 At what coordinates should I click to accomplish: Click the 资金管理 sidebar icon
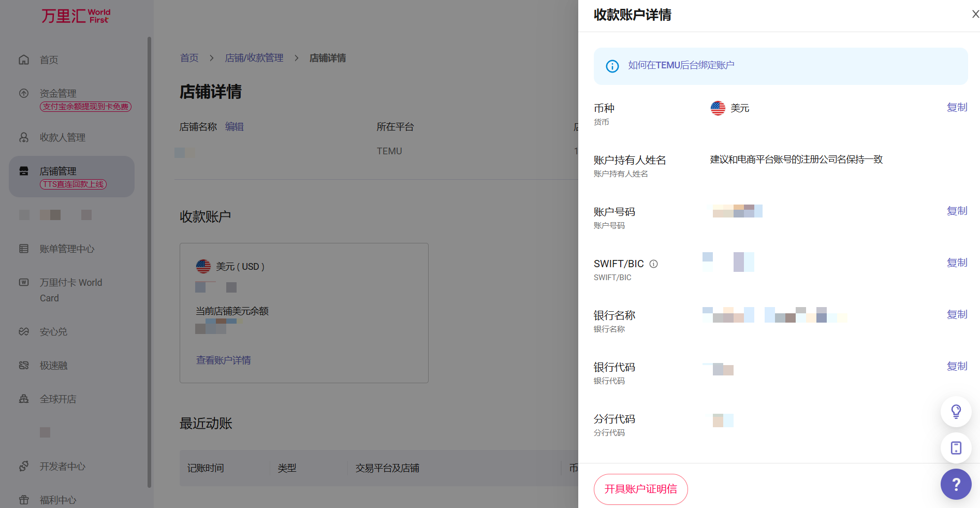pos(24,93)
